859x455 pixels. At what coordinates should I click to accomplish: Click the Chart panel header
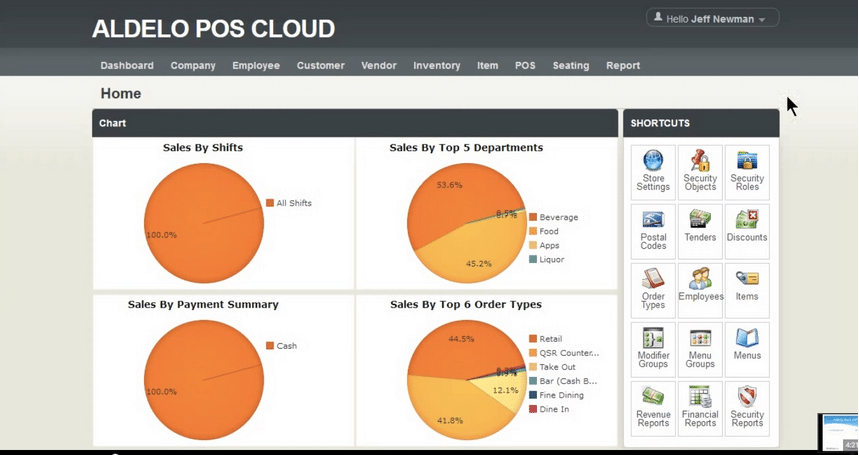pos(355,123)
